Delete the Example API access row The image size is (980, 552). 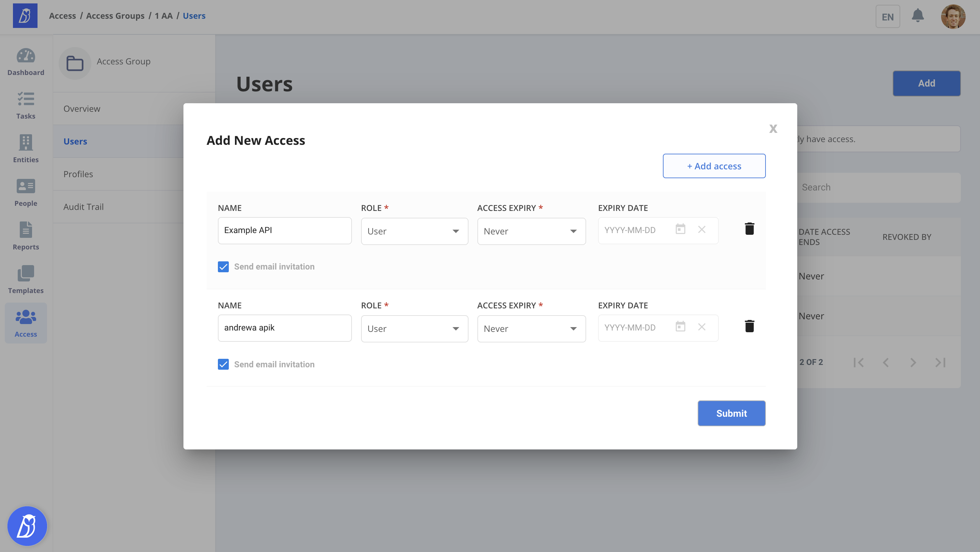749,229
